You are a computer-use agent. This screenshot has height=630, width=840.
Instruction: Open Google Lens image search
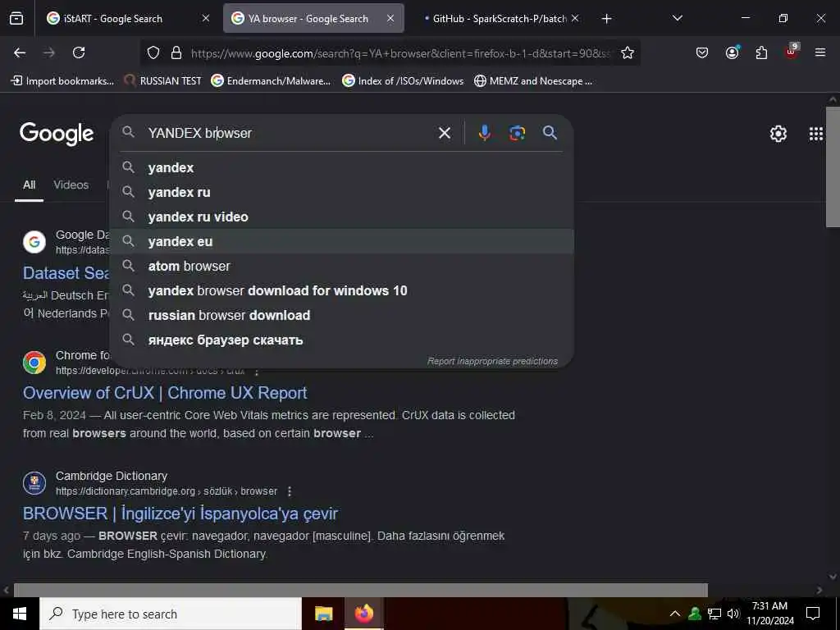pyautogui.click(x=517, y=133)
